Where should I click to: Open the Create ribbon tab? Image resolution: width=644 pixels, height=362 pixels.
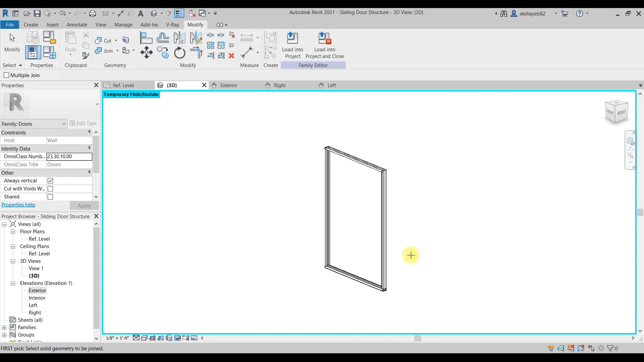tap(31, 25)
